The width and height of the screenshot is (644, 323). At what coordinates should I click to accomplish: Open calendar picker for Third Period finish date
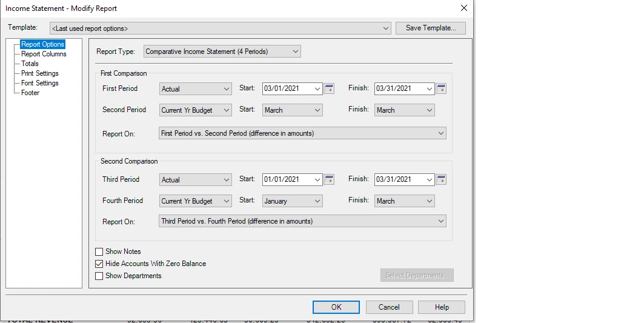point(441,179)
